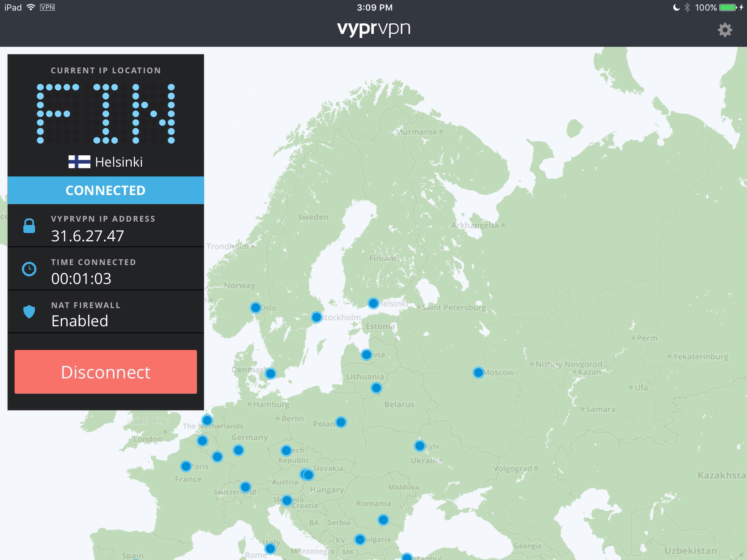Select the Helsinki server marker on map
Image resolution: width=747 pixels, height=560 pixels.
[373, 303]
